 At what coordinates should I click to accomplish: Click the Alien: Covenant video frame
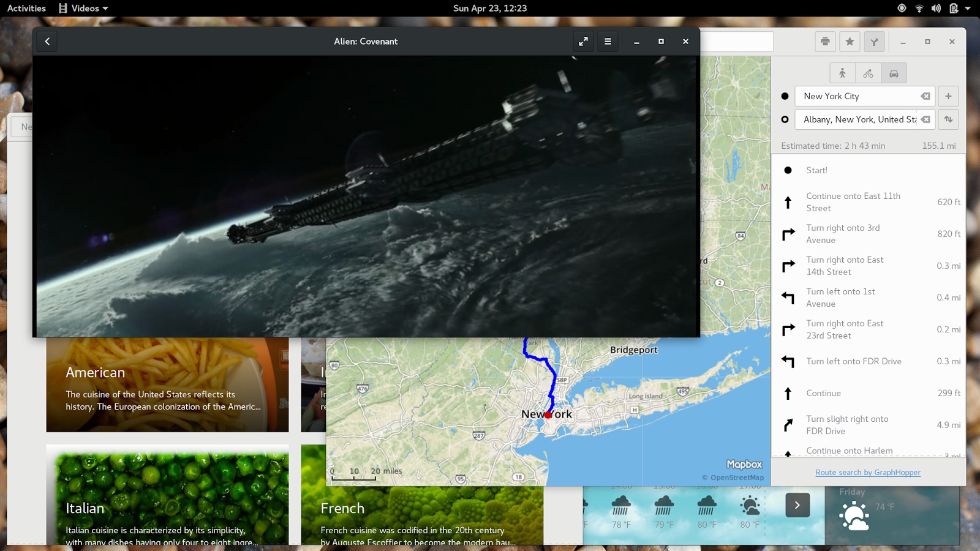point(366,196)
